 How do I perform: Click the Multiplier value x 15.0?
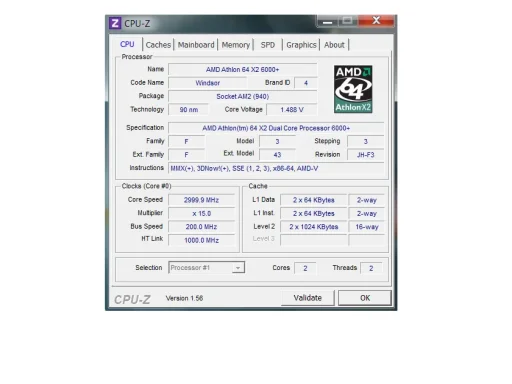(x=201, y=213)
